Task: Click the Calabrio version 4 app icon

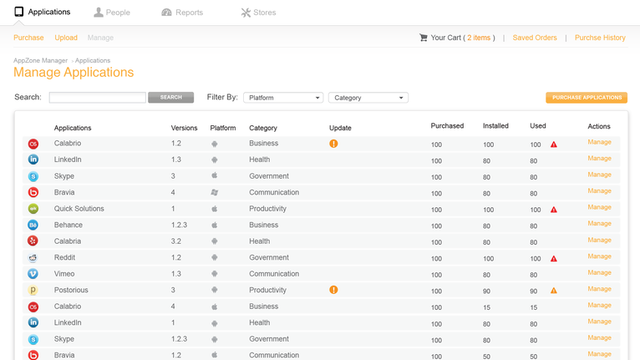Action: click(33, 307)
